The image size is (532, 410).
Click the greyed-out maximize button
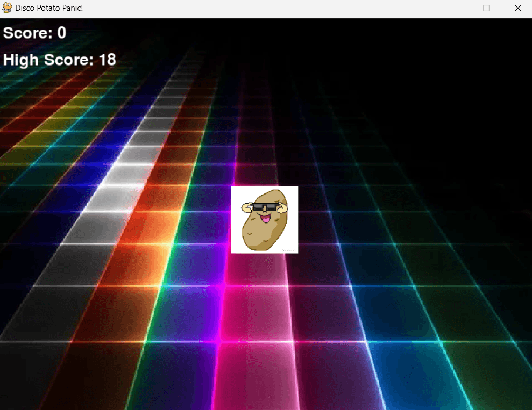coord(486,8)
